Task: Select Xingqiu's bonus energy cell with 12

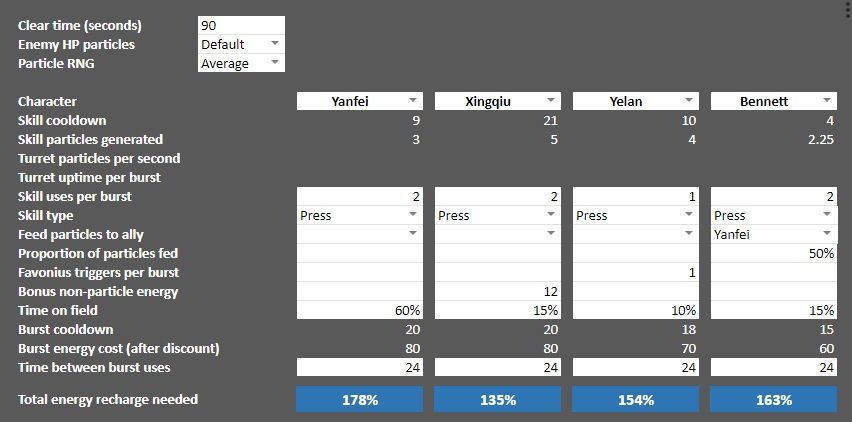Action: click(498, 291)
